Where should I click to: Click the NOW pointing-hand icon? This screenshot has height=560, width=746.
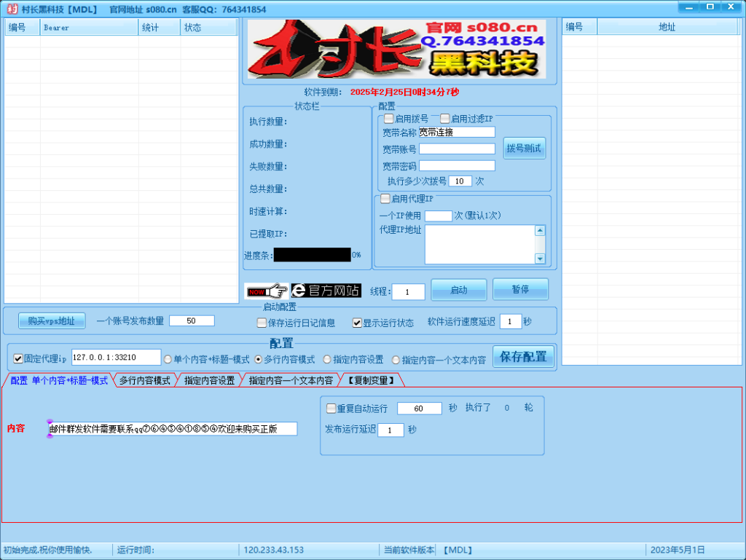tap(265, 291)
